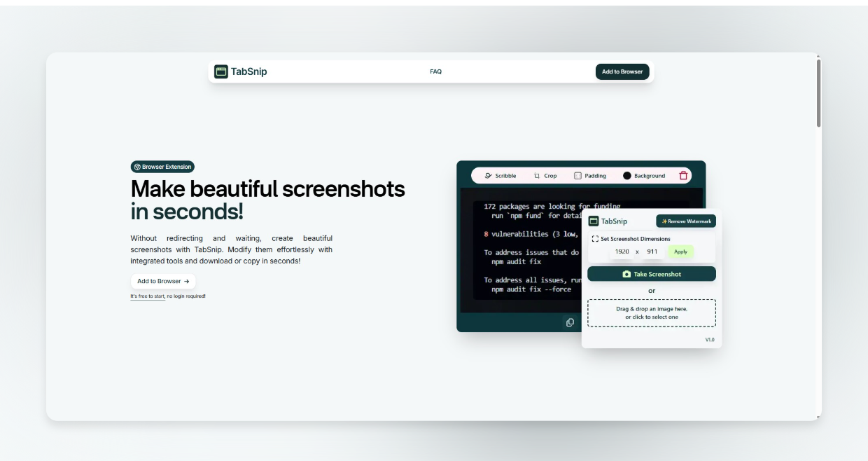Click the width field showing 1920

[622, 252]
